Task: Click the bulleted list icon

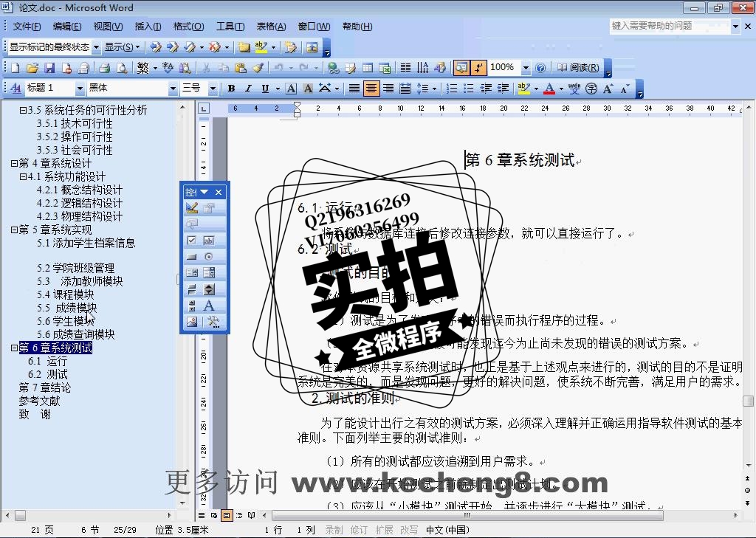Action: [x=469, y=89]
